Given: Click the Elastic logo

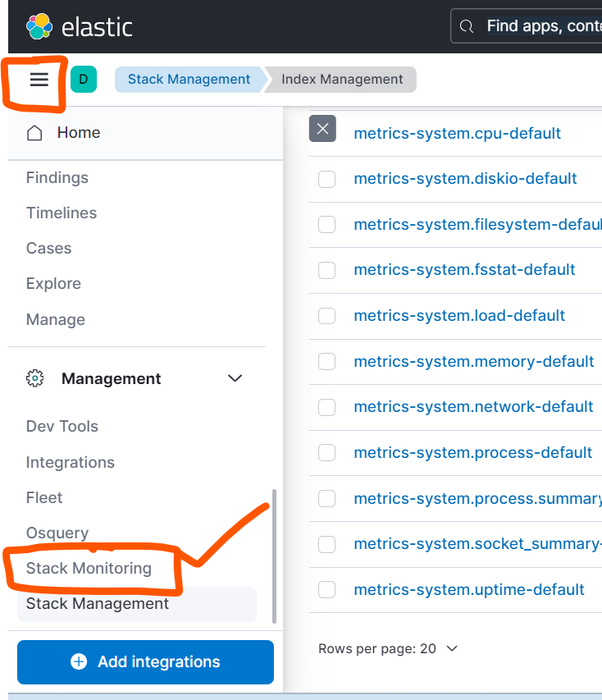Looking at the screenshot, I should 79,27.
